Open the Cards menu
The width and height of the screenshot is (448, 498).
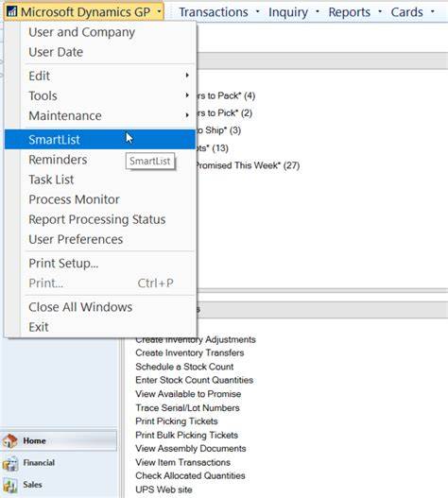point(406,12)
